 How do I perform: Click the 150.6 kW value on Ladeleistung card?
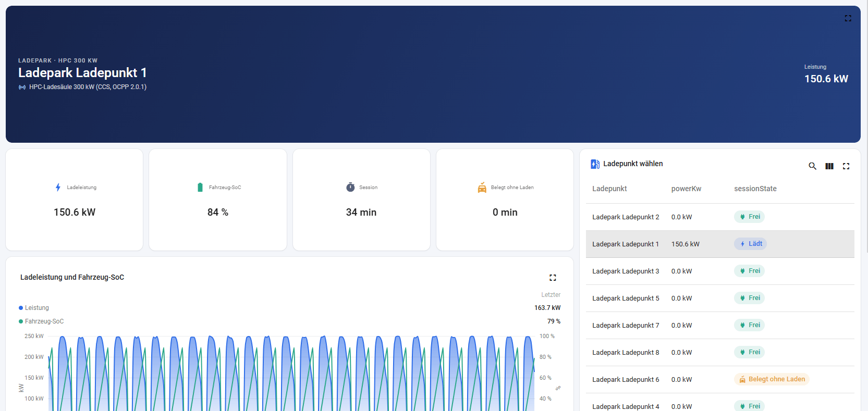[75, 213]
